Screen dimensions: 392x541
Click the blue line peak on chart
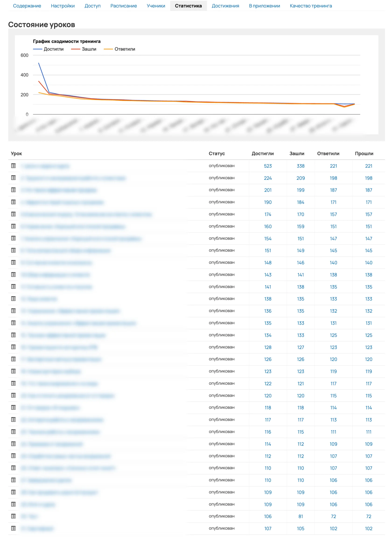[39, 63]
